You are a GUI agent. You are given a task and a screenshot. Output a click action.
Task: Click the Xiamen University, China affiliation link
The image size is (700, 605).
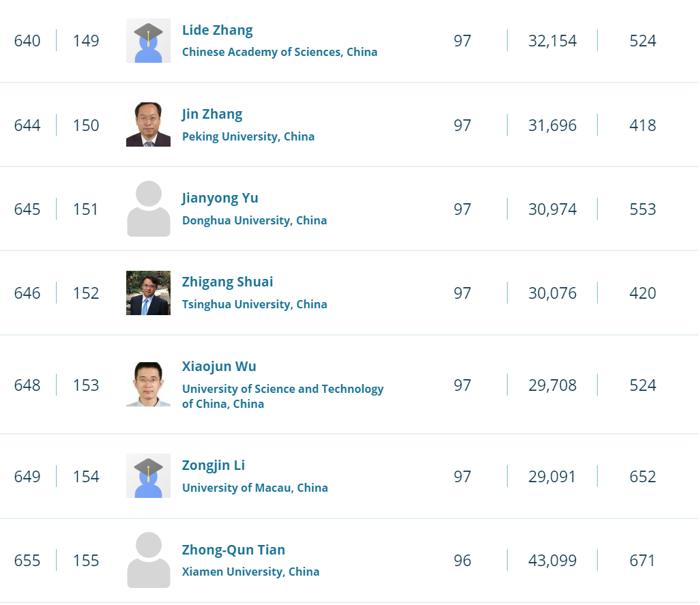tap(250, 572)
